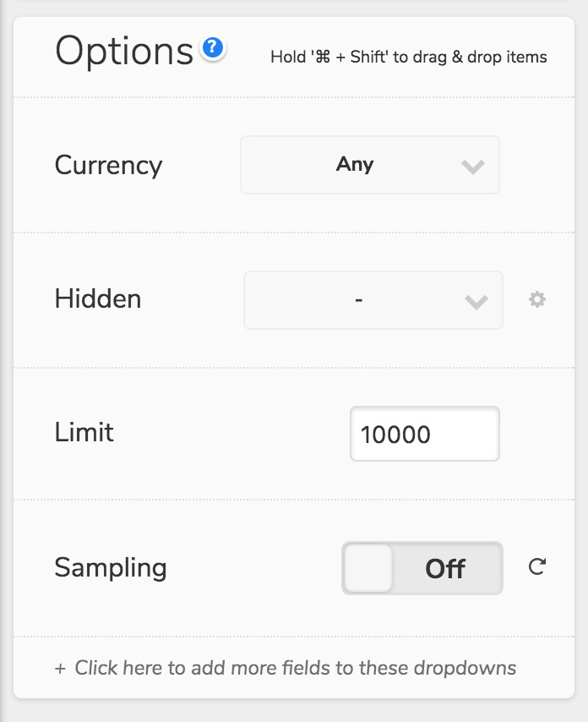Click the refresh icon beside Sampling toggle
Viewport: 588px width, 722px height.
[x=537, y=566]
